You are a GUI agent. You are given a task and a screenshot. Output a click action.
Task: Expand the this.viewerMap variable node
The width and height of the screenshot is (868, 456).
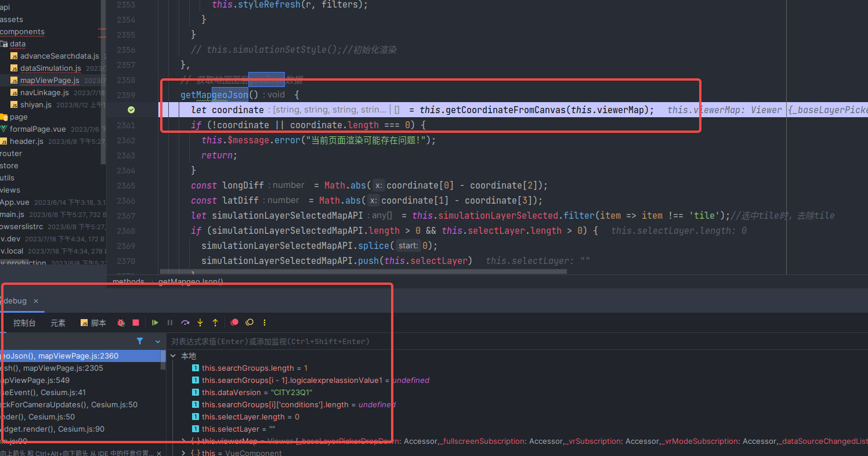[184, 441]
